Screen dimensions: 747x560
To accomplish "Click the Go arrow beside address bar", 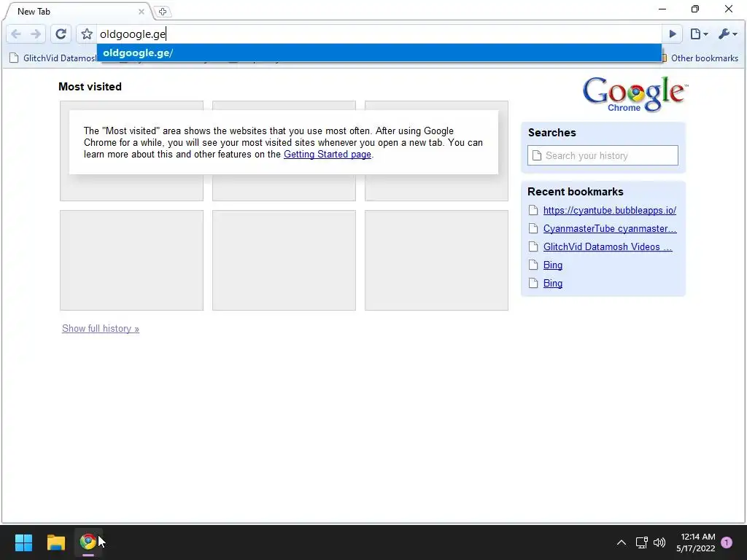I will coord(672,34).
